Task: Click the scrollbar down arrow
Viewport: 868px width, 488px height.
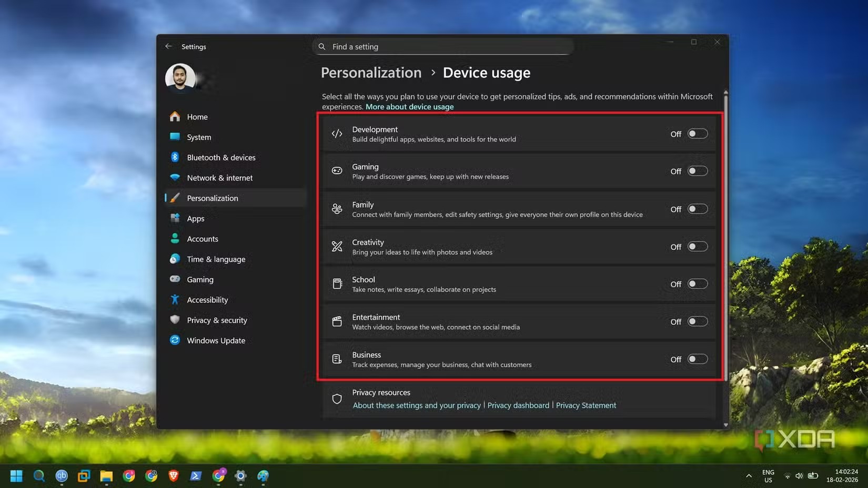Action: pyautogui.click(x=726, y=425)
